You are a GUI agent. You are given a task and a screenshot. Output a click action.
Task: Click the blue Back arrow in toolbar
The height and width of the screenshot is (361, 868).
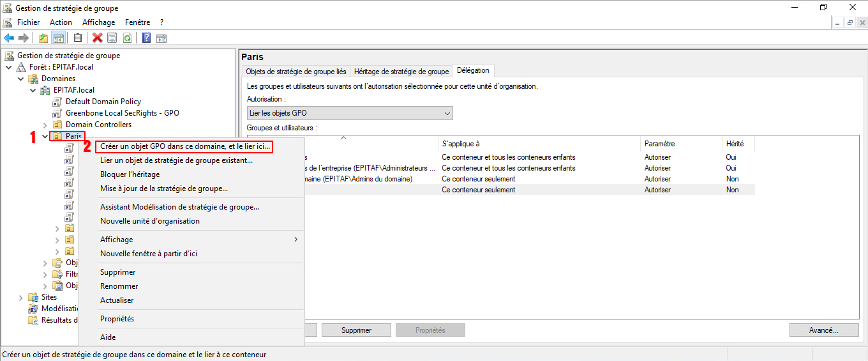click(x=9, y=38)
